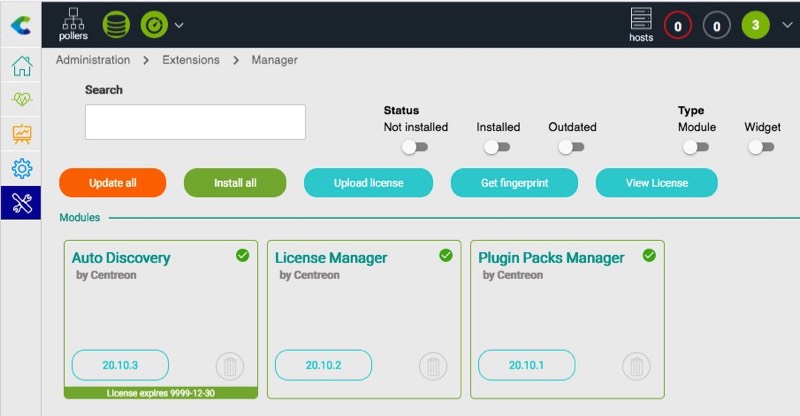Go to Home via sidebar house icon
Image resolution: width=800 pixels, height=416 pixels.
click(21, 67)
